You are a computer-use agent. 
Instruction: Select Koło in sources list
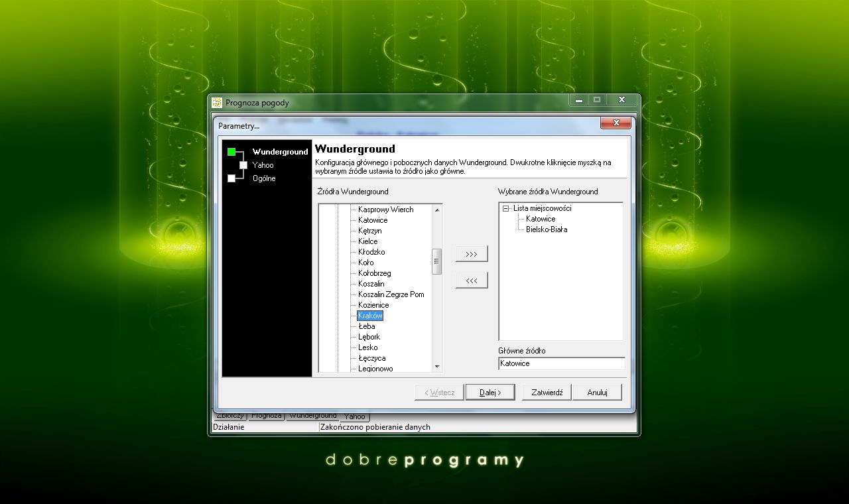pyautogui.click(x=365, y=263)
